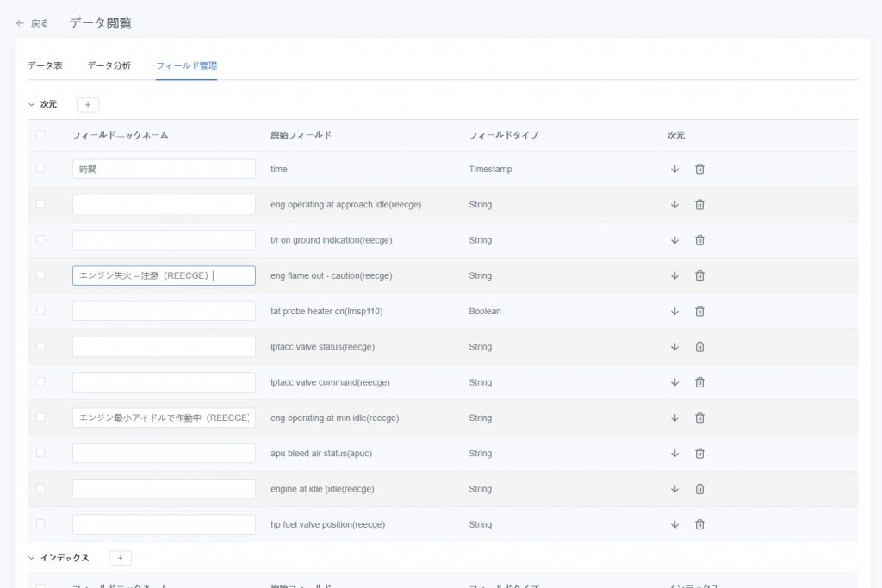Viewport: 882px width, 588px height.
Task: Edit the 時間 nickname input box
Action: [164, 170]
